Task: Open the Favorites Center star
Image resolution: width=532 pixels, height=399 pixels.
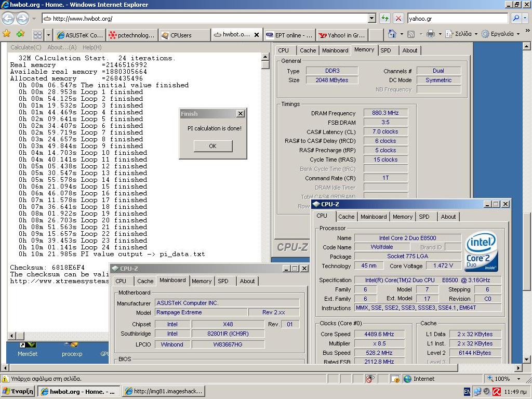Action: (x=6, y=34)
